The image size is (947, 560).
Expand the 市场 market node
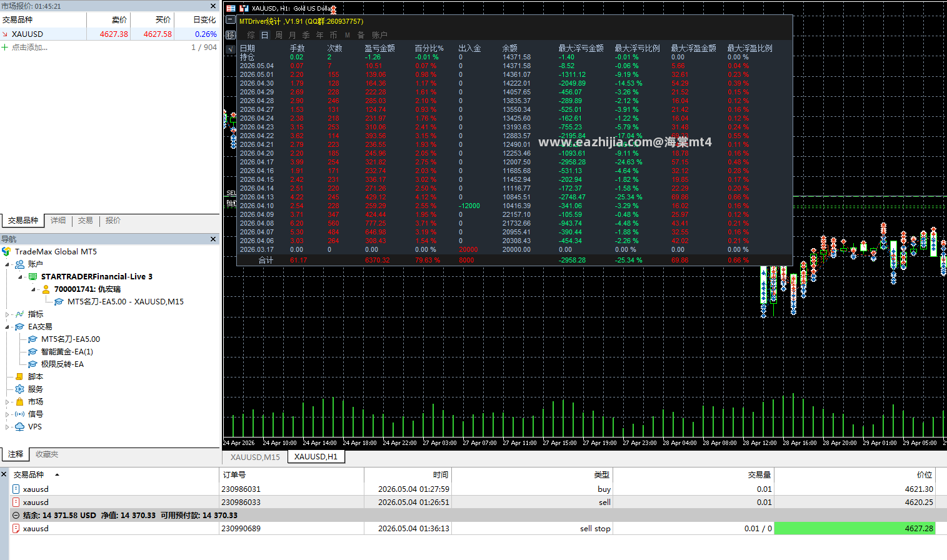8,402
